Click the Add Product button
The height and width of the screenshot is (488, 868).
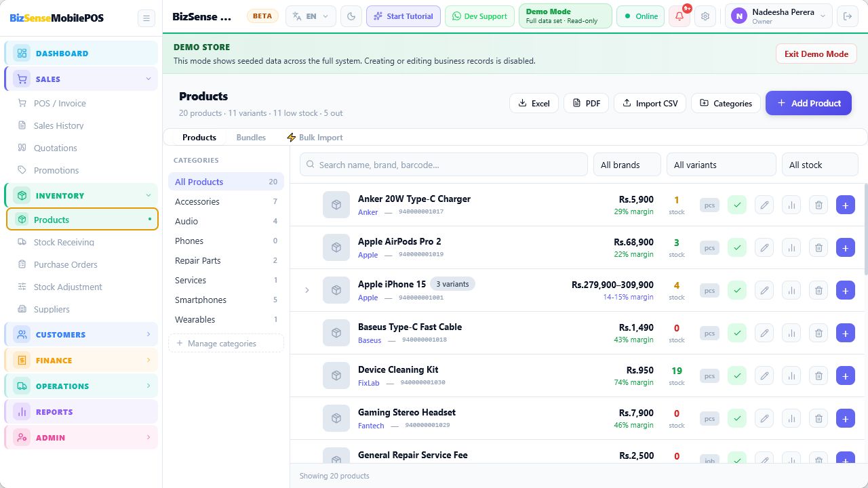pyautogui.click(x=808, y=103)
